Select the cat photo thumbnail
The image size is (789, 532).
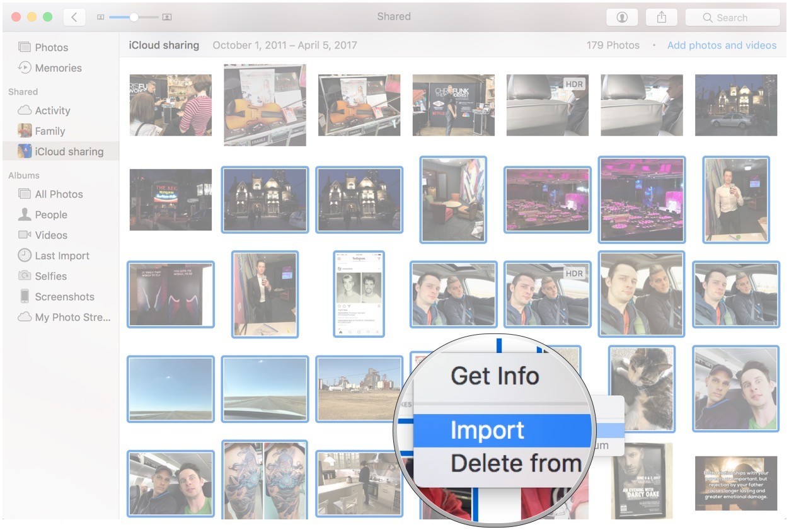642,388
